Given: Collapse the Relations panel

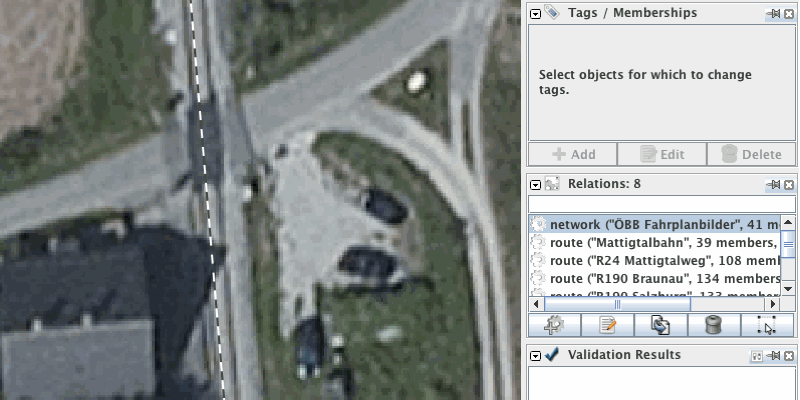Looking at the screenshot, I should coord(535,185).
